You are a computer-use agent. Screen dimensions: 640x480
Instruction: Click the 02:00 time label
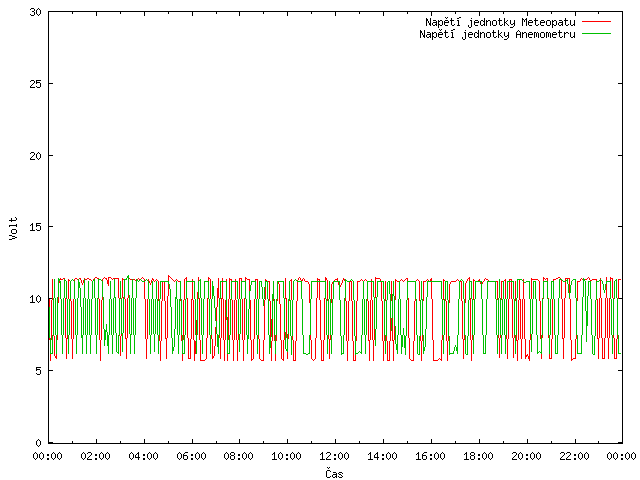click(96, 456)
